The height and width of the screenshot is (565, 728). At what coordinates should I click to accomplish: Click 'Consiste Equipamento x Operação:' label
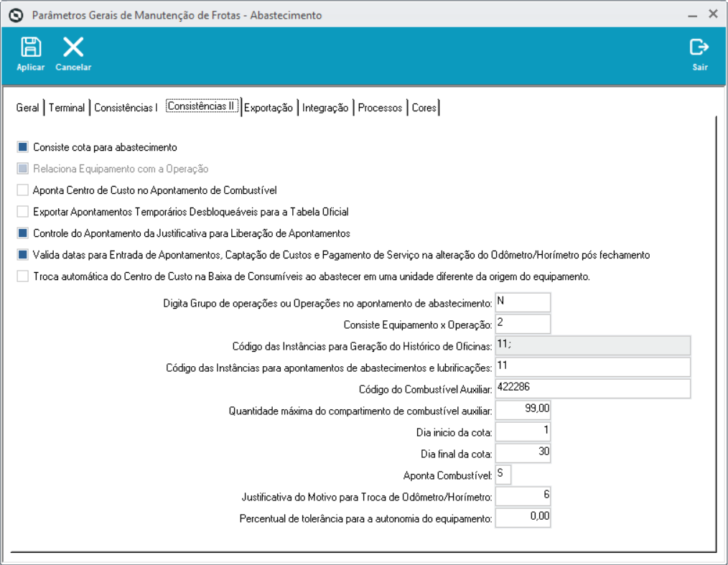pyautogui.click(x=418, y=325)
